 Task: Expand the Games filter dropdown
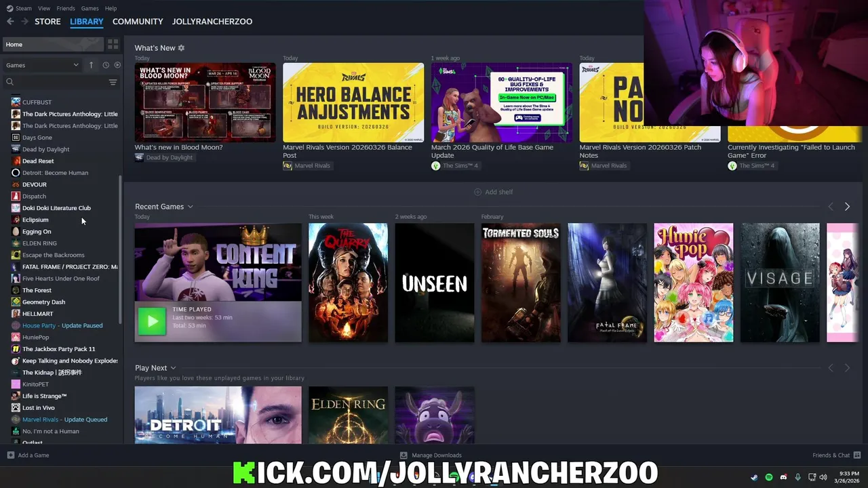tap(42, 65)
